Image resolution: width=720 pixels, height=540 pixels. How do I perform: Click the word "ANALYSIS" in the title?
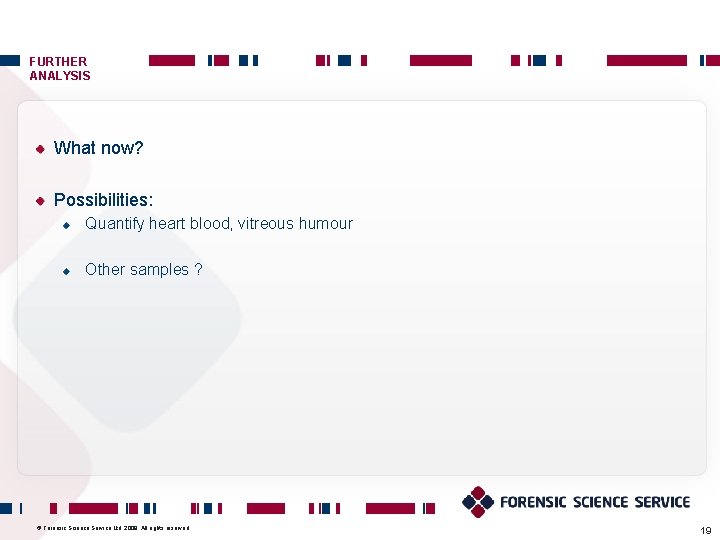[x=59, y=76]
